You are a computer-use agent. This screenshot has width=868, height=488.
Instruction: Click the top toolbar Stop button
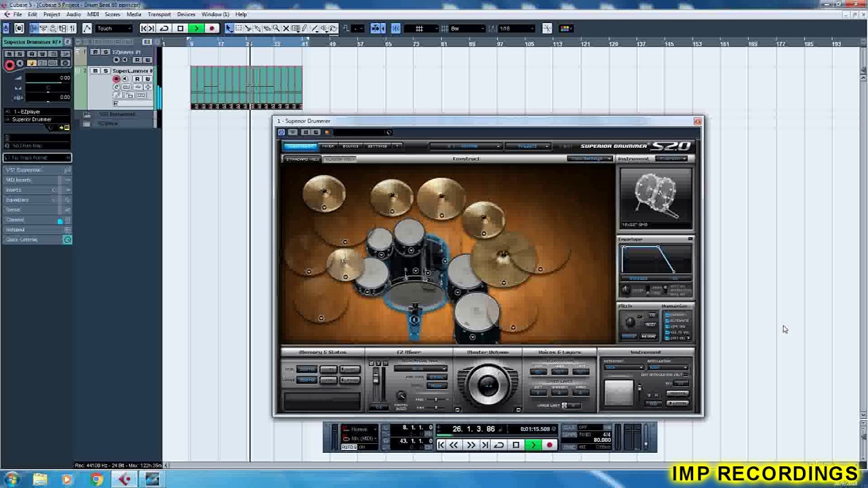pyautogui.click(x=180, y=28)
